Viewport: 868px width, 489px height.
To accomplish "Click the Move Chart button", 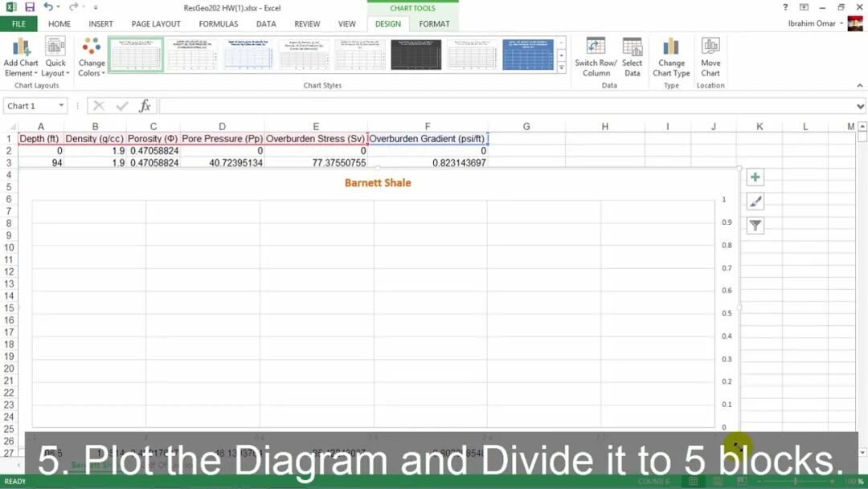I will (x=710, y=58).
